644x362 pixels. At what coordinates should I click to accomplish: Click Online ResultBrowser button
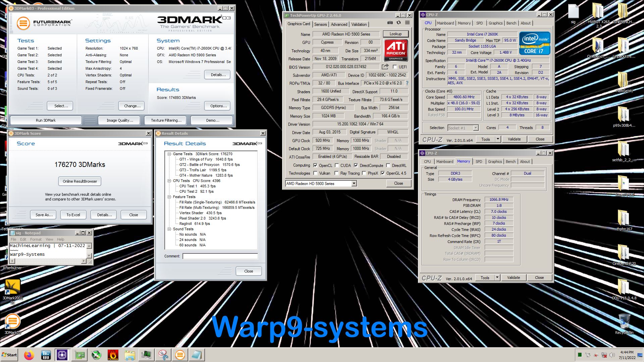pyautogui.click(x=80, y=181)
